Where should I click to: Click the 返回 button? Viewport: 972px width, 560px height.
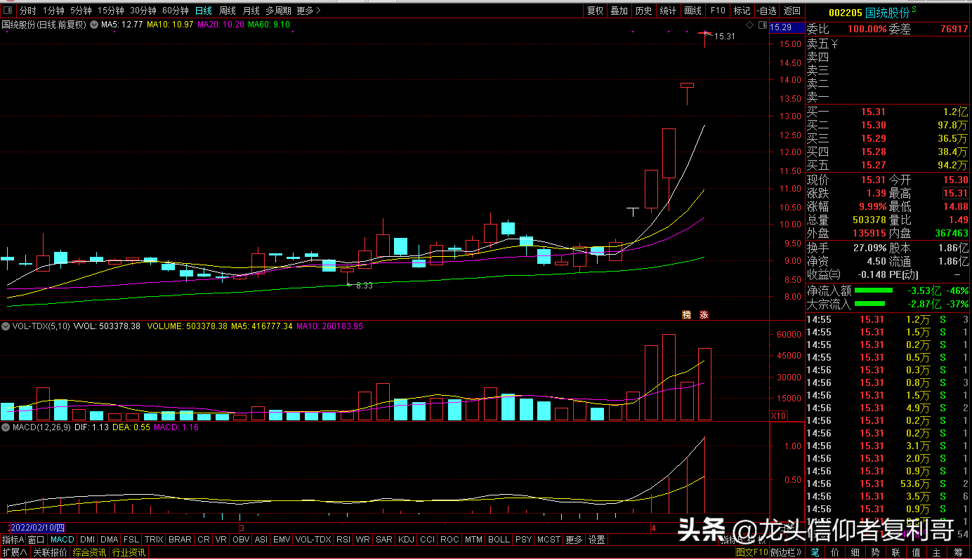792,11
